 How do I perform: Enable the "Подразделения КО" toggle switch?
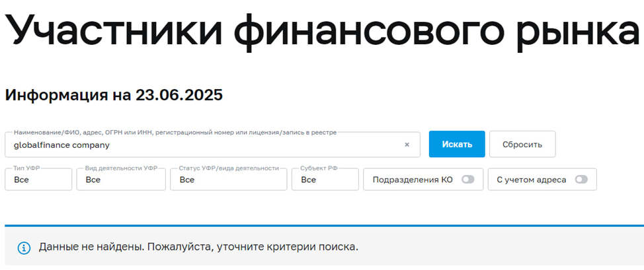pos(468,180)
